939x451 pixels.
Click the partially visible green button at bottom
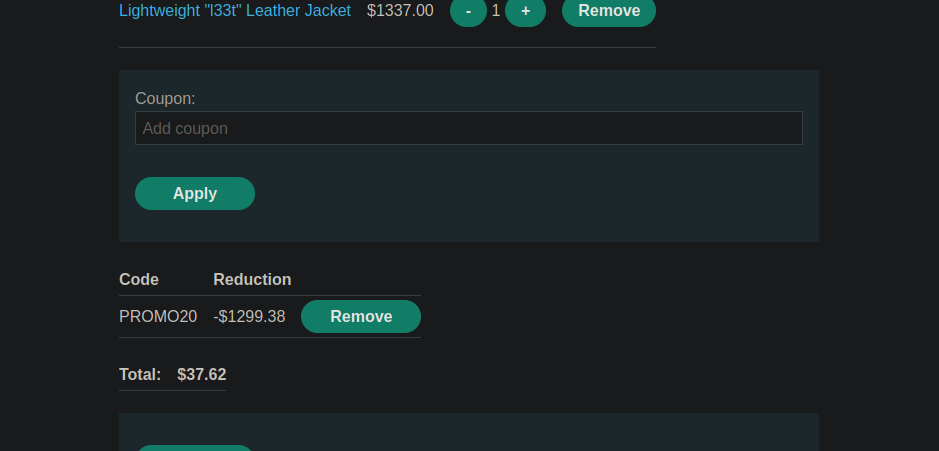[x=195, y=448]
